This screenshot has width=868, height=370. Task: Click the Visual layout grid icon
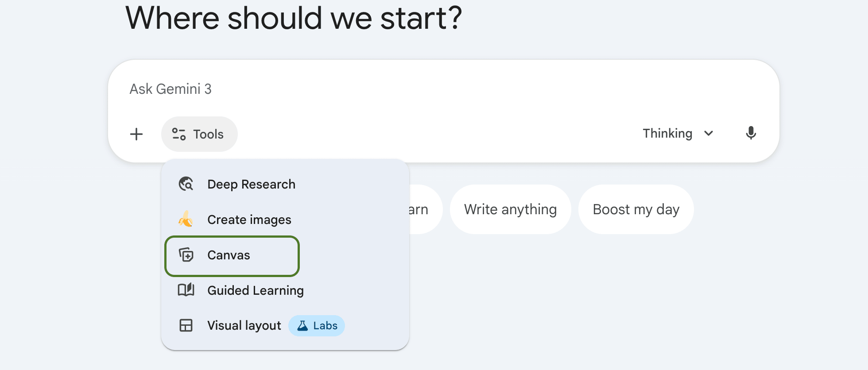pyautogui.click(x=186, y=325)
